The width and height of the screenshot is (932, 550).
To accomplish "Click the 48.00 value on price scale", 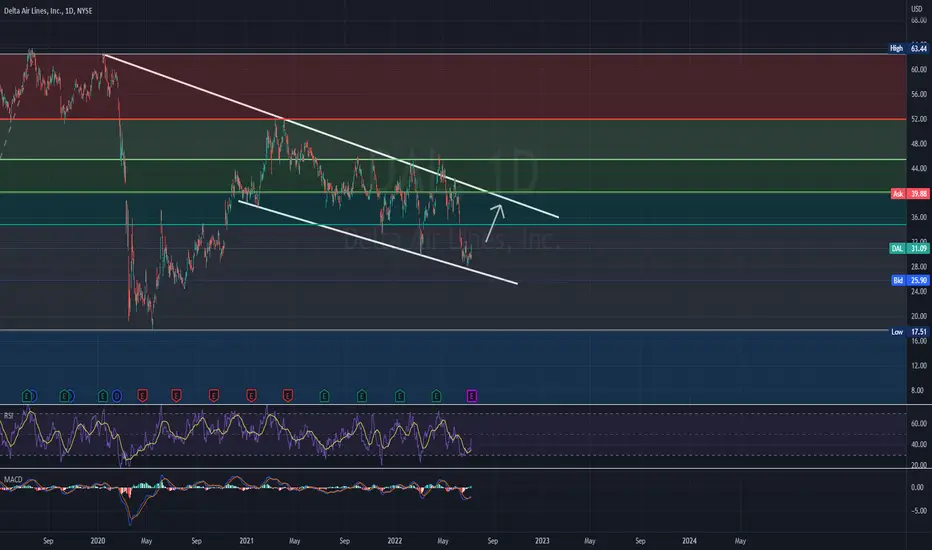I will pos(919,143).
